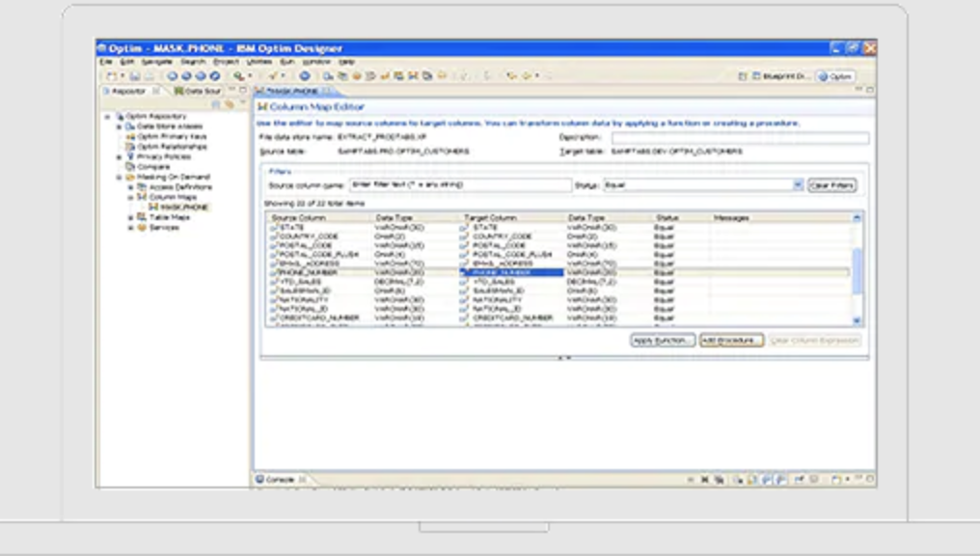Switch to the Data Source tab

point(198,91)
